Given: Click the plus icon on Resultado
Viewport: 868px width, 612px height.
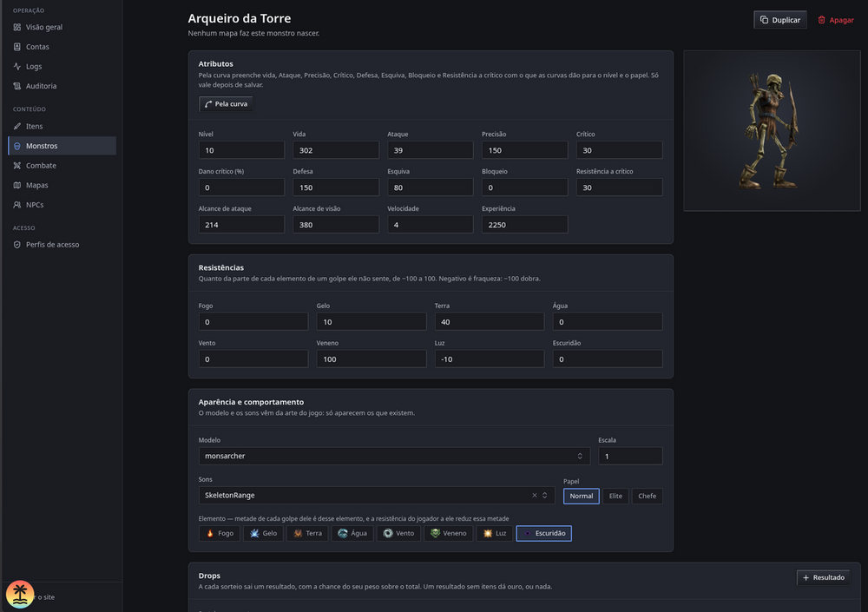Looking at the screenshot, I should (x=806, y=577).
